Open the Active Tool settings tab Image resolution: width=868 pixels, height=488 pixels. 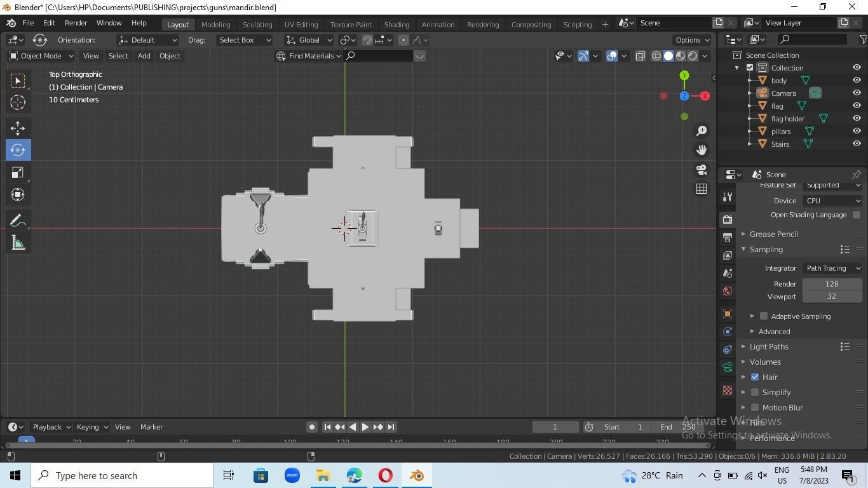pos(728,196)
